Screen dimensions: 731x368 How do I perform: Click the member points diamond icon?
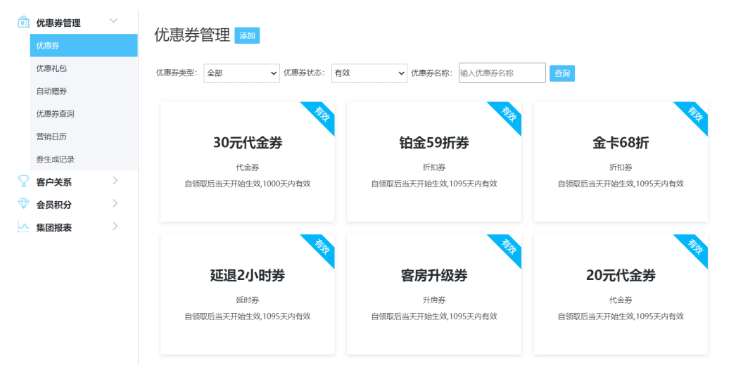[23, 203]
